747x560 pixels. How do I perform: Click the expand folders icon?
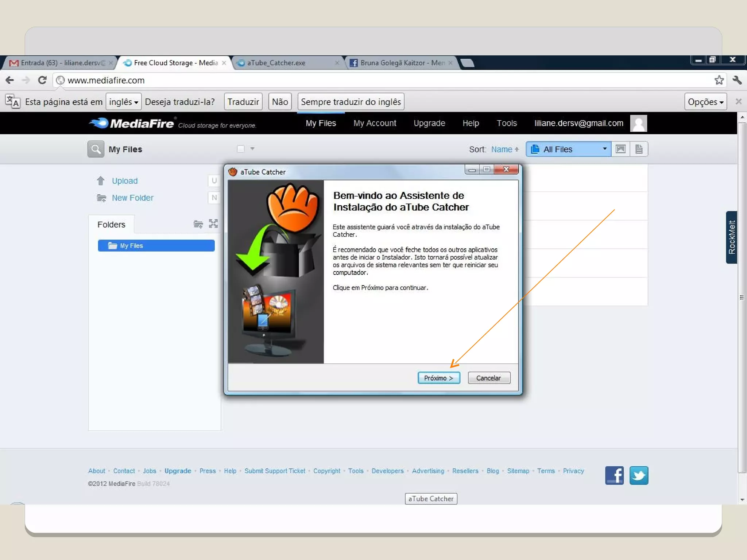click(213, 224)
